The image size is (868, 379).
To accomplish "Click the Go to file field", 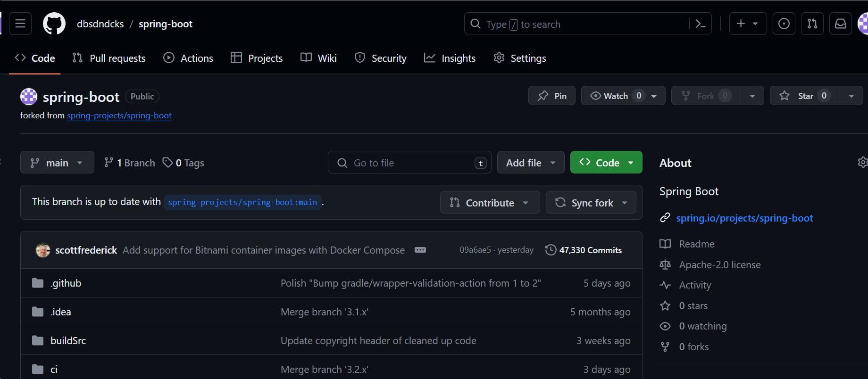I will [409, 162].
